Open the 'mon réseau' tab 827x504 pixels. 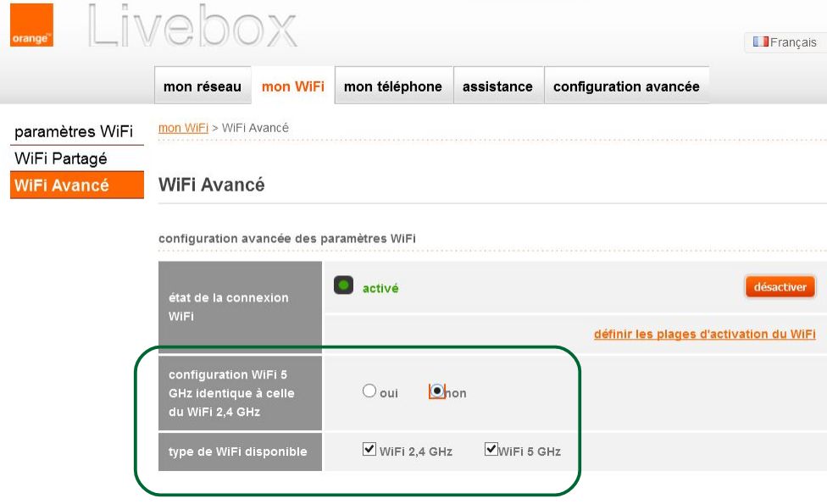(x=203, y=86)
